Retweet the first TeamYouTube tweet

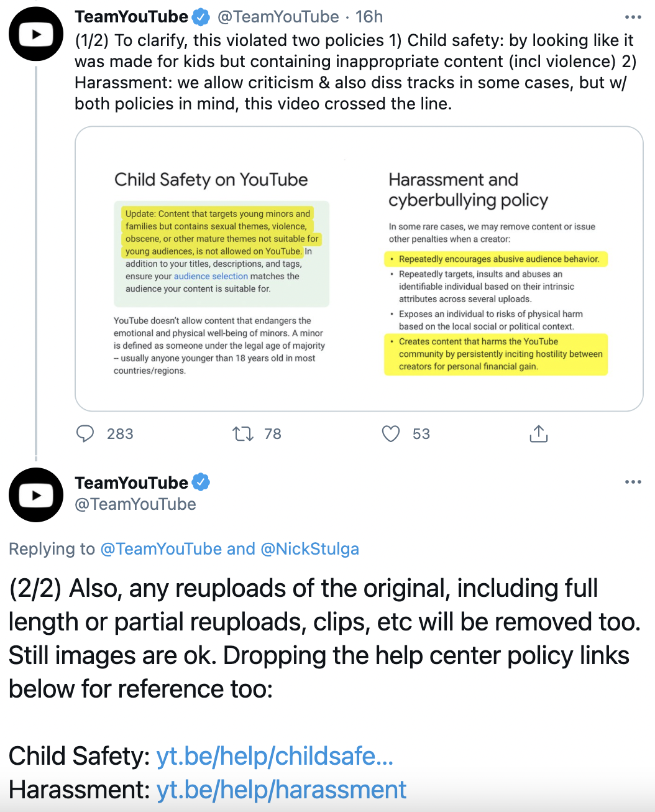click(243, 433)
